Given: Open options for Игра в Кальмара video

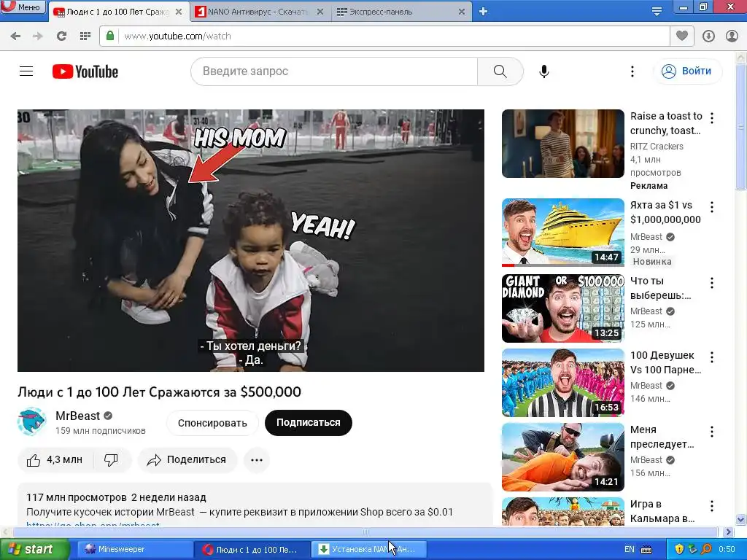Looking at the screenshot, I should point(712,506).
